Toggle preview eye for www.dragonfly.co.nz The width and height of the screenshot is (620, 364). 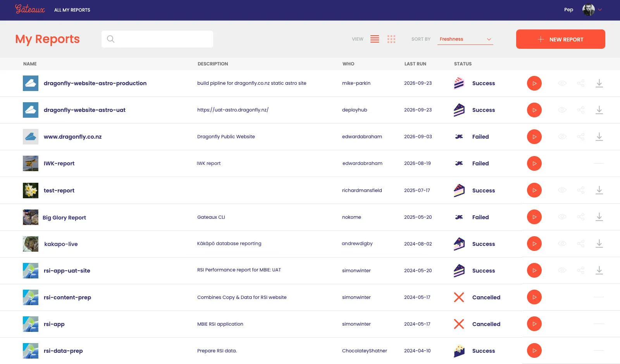(562, 137)
